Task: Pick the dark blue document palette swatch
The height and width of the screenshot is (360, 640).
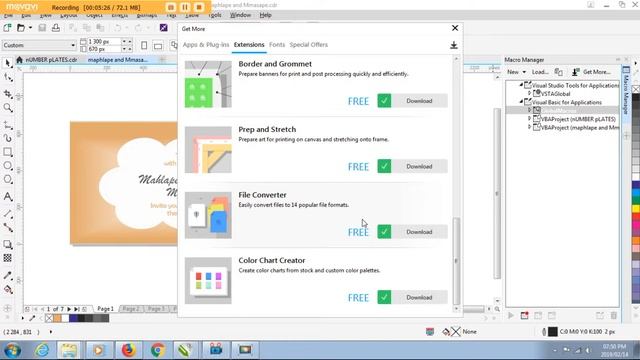Action: point(73,318)
